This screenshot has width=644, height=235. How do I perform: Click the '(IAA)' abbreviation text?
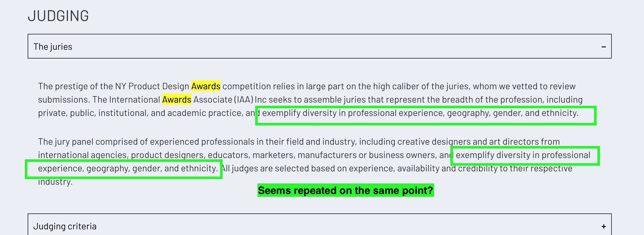[x=243, y=100]
